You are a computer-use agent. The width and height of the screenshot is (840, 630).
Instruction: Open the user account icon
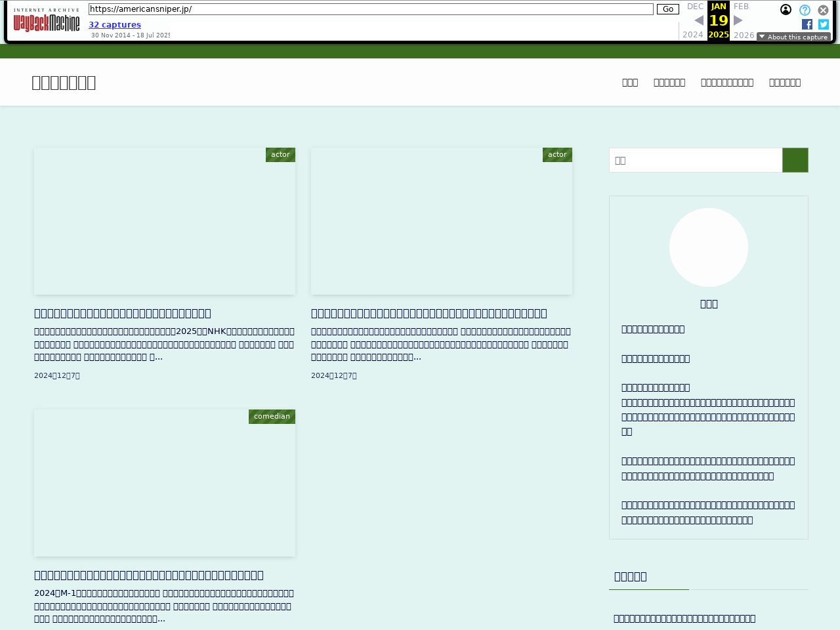[x=786, y=10]
